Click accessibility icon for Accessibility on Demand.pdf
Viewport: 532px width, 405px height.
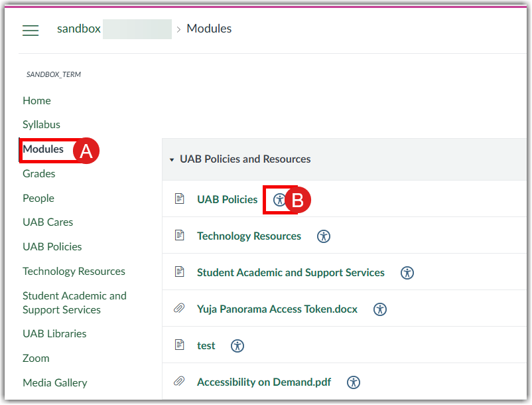pyautogui.click(x=354, y=382)
